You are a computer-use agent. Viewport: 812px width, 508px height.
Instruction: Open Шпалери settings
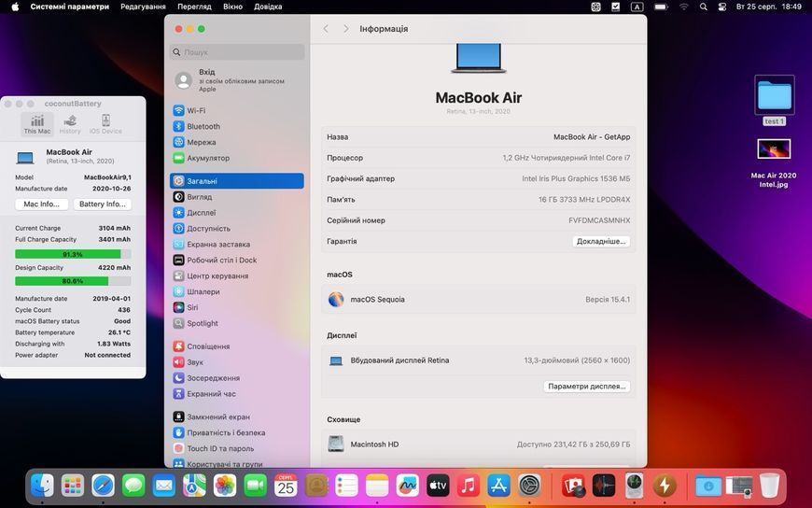point(237,292)
